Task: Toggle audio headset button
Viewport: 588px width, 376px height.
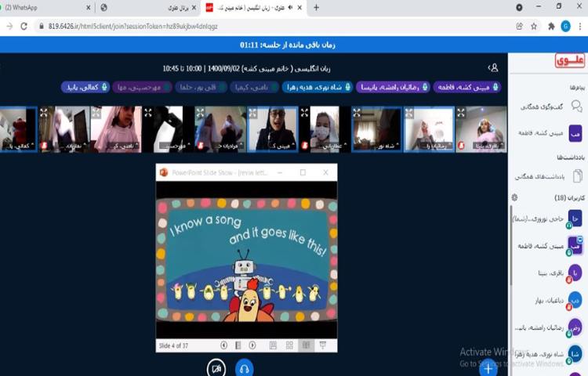Action: pos(244,368)
